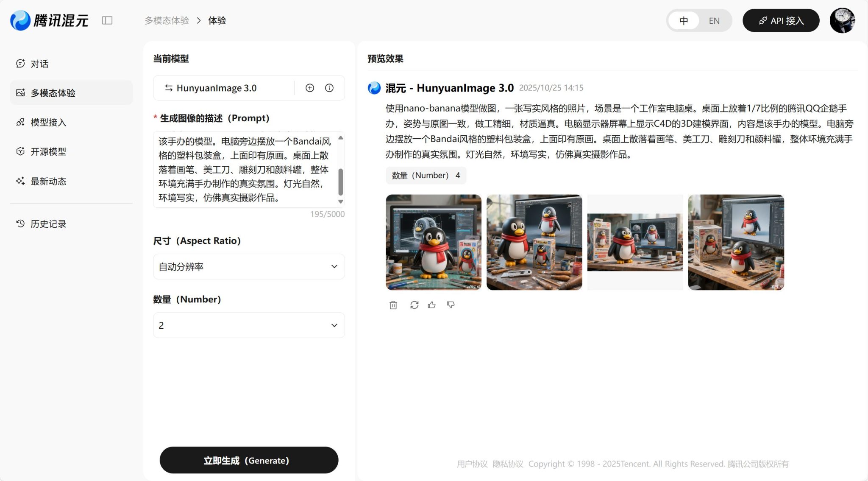The height and width of the screenshot is (481, 868).
Task: Open model info icon
Action: tap(329, 88)
